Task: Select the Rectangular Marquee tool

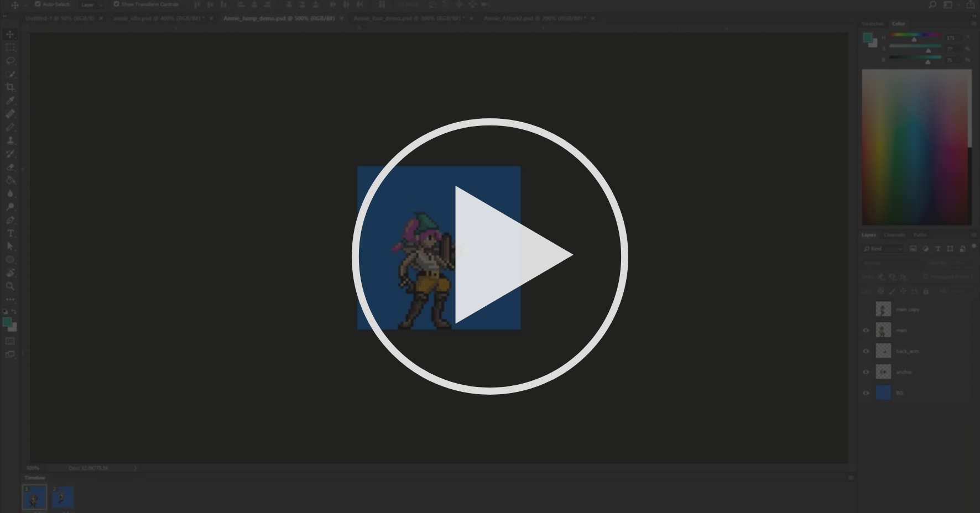Action: (x=10, y=48)
